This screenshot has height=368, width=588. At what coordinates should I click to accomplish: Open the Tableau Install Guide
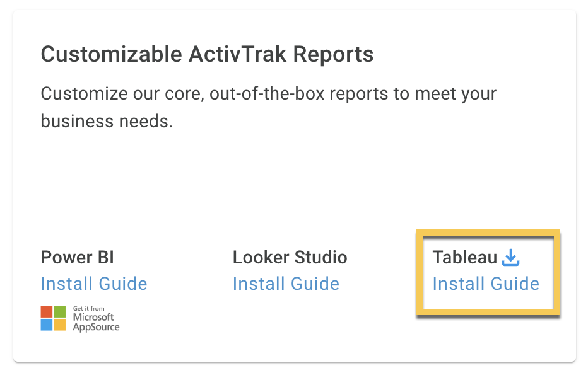point(486,284)
